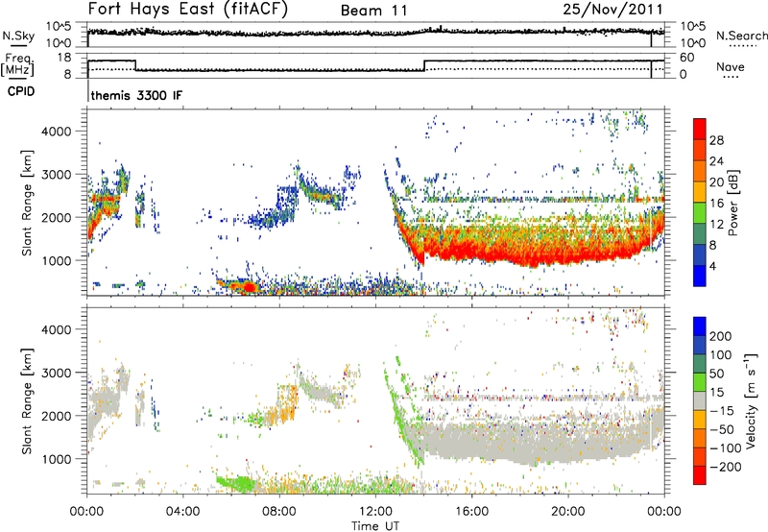Click the sky-noise trace in the top N.Sky plot
Viewport: 768px width, 532px height.
pos(375,33)
